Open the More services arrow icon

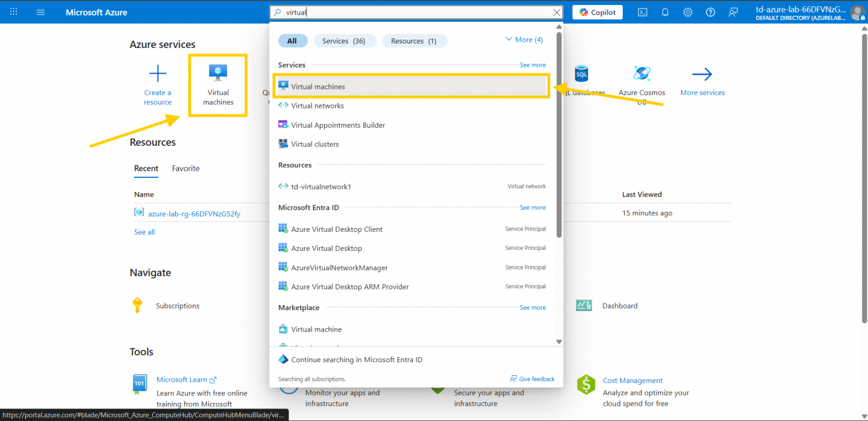702,73
